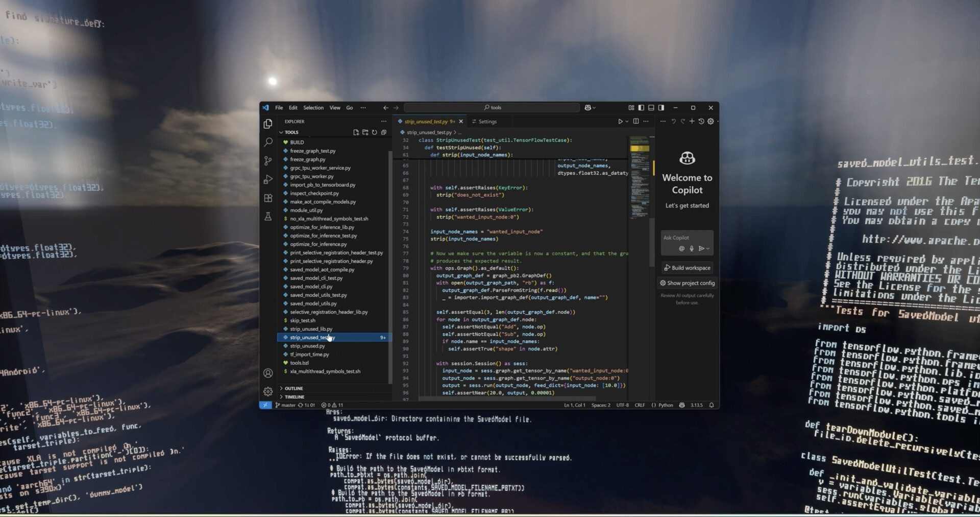This screenshot has height=517, width=980.
Task: Open the Testing flask view
Action: pyautogui.click(x=268, y=217)
